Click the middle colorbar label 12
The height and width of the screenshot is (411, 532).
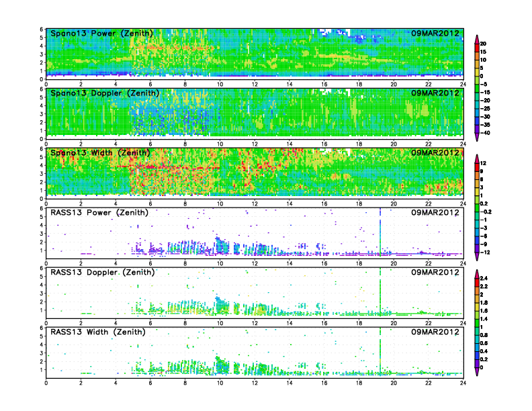click(x=483, y=163)
